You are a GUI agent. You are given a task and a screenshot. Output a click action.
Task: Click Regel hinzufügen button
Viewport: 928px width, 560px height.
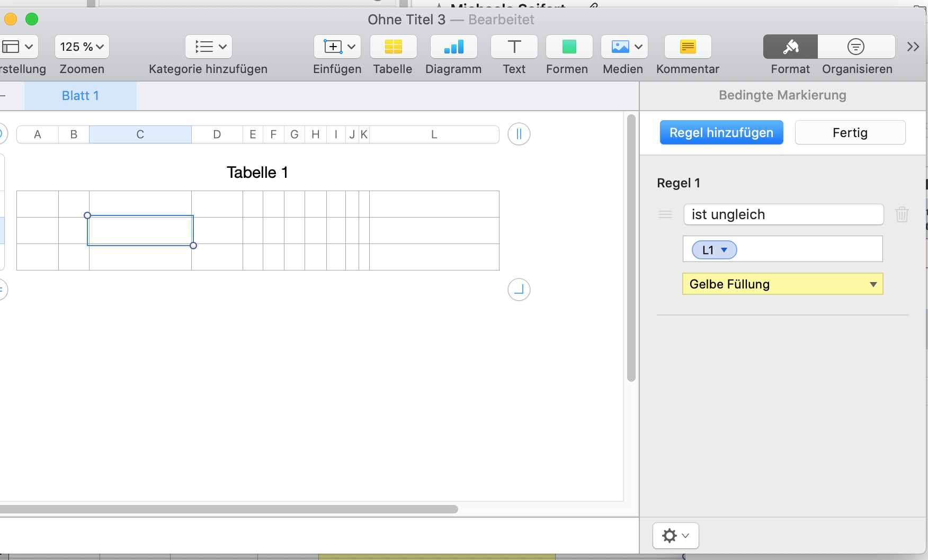click(x=721, y=133)
